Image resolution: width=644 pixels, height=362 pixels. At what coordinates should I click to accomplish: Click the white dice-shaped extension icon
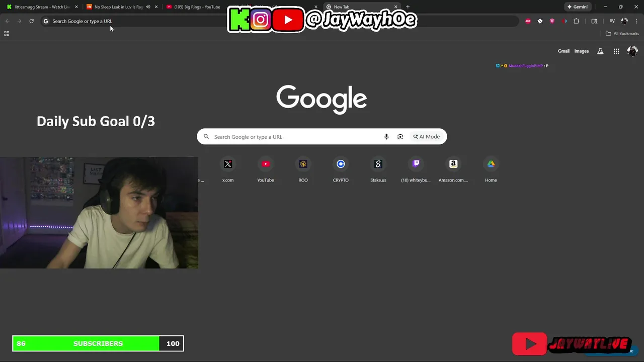[x=540, y=21]
